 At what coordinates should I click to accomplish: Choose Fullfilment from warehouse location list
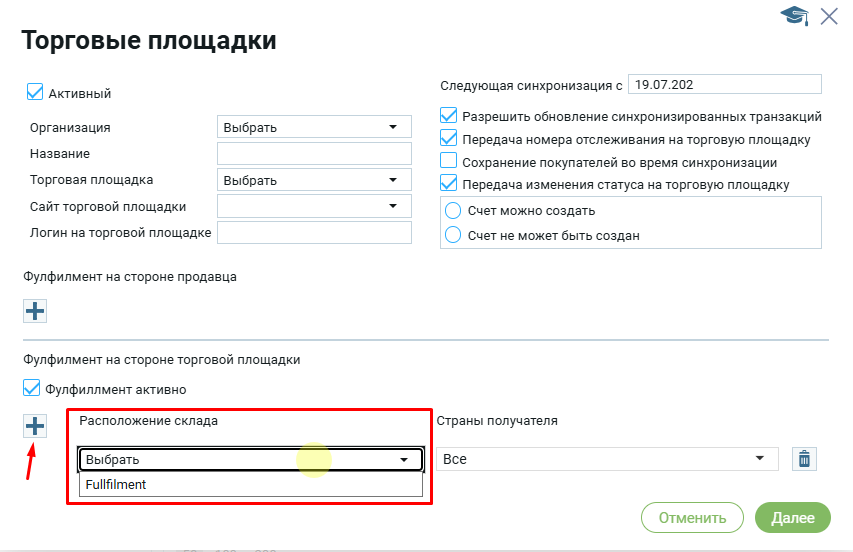pos(116,485)
